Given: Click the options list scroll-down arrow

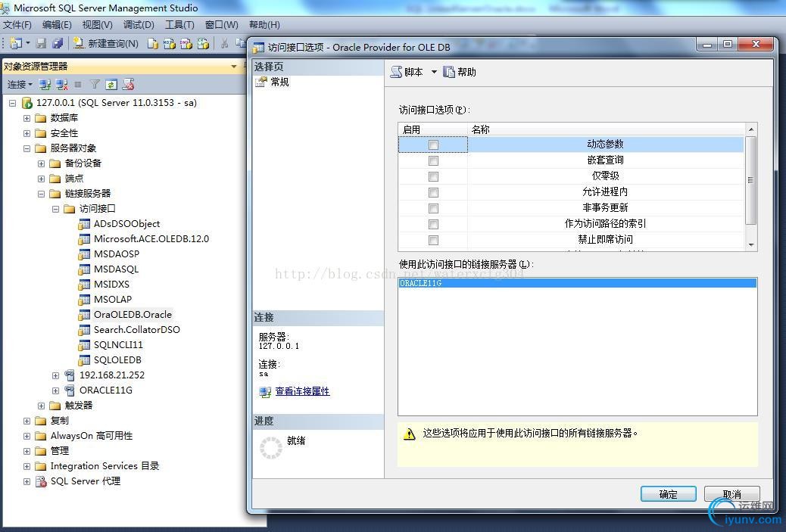Looking at the screenshot, I should click(x=750, y=245).
